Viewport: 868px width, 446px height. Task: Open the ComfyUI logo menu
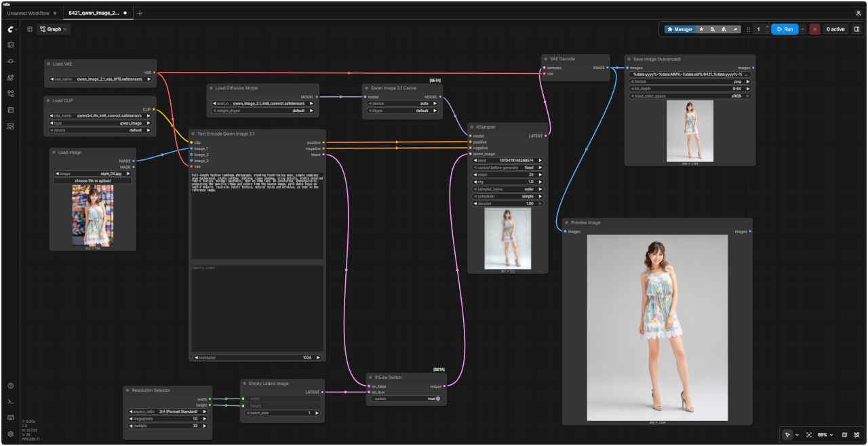tap(11, 29)
